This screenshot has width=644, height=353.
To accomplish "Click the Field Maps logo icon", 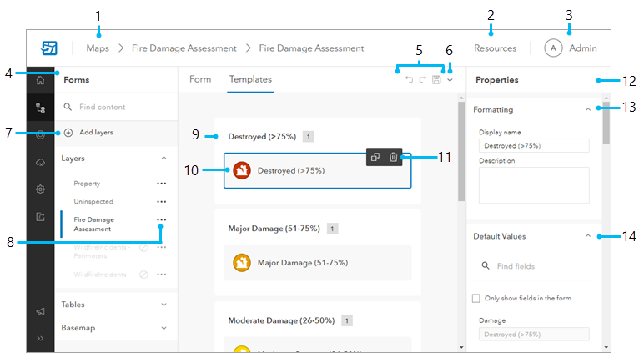I will [x=49, y=48].
